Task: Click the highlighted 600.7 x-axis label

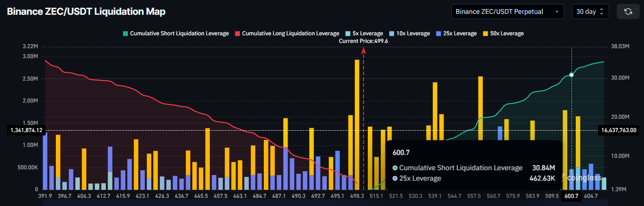Action: click(571, 196)
